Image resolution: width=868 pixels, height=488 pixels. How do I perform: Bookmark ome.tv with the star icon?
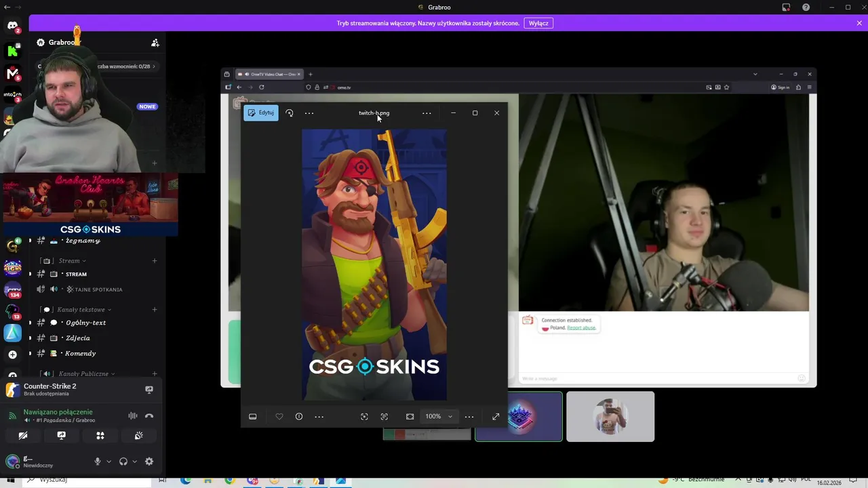(726, 87)
